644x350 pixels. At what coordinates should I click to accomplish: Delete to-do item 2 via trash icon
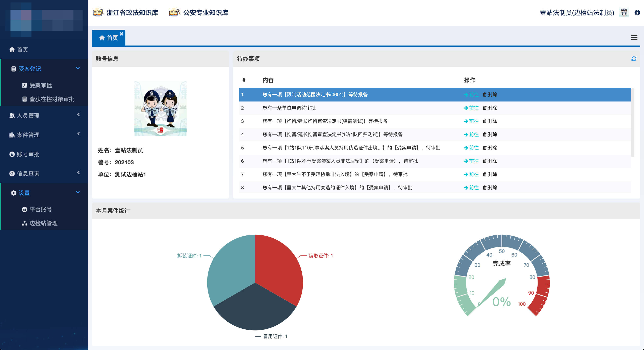(485, 108)
